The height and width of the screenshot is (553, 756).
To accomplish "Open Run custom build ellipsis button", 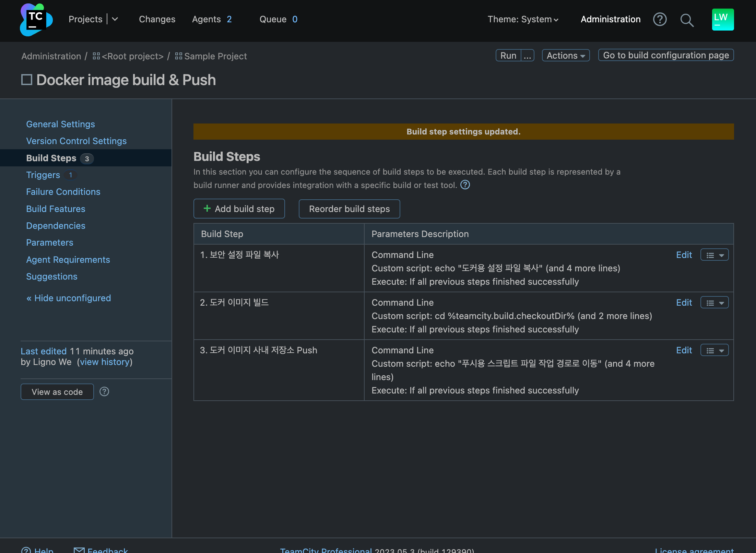I will [527, 56].
